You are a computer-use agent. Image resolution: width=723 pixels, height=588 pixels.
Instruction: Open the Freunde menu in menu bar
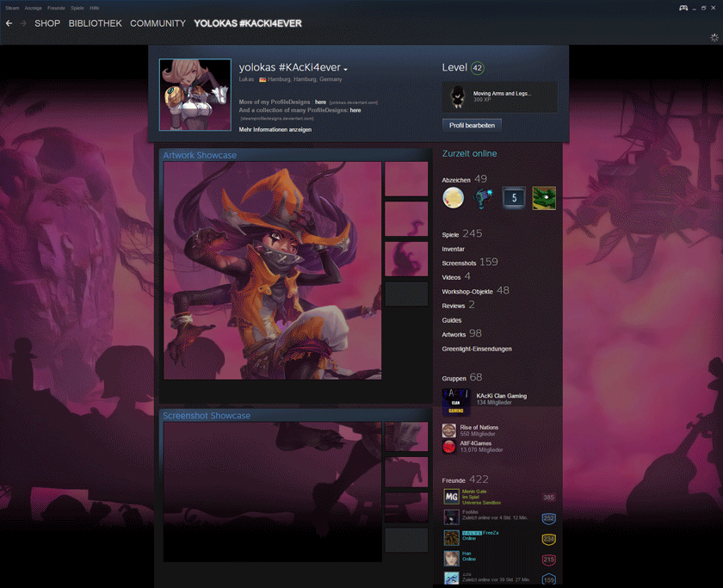[x=56, y=7]
